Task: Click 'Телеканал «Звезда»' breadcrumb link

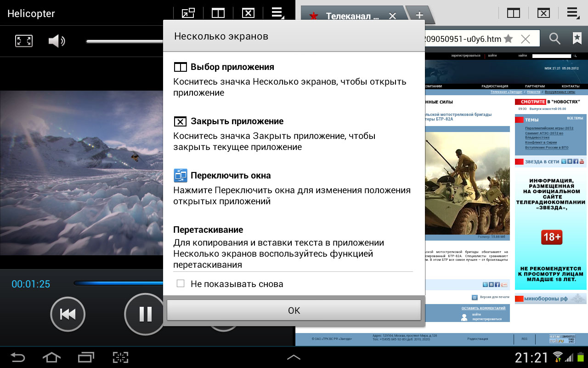Action: pos(507,92)
